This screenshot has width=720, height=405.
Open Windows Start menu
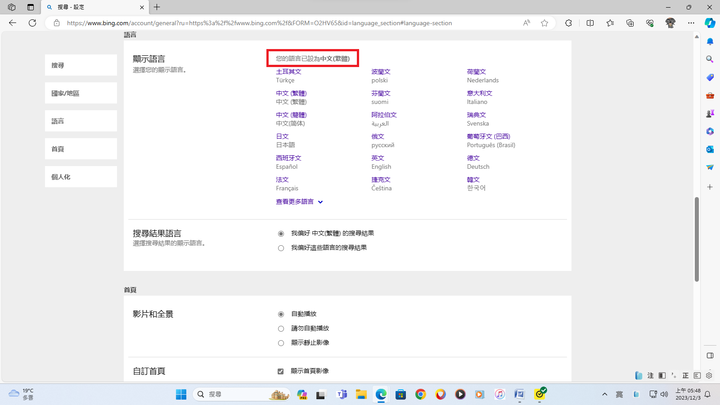coord(181,394)
